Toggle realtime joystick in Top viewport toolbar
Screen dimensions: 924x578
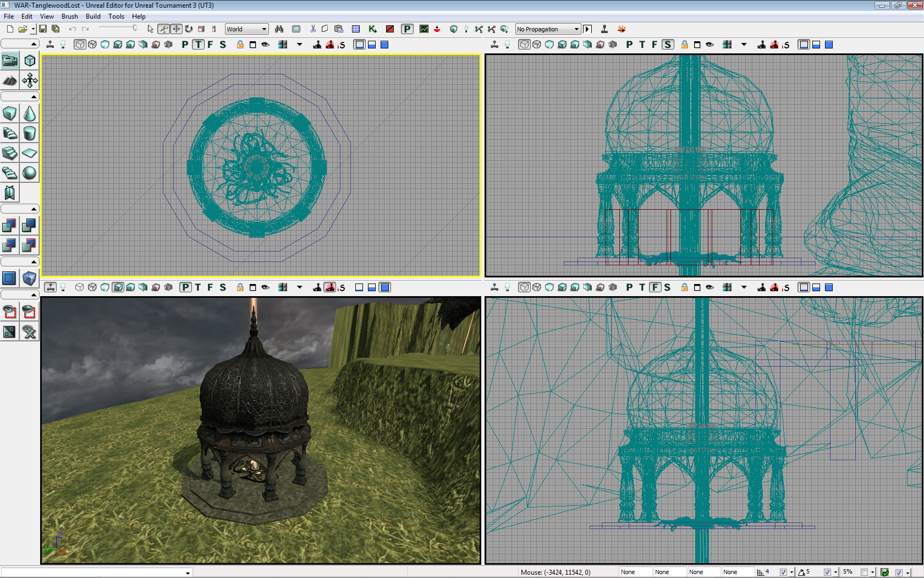point(50,45)
